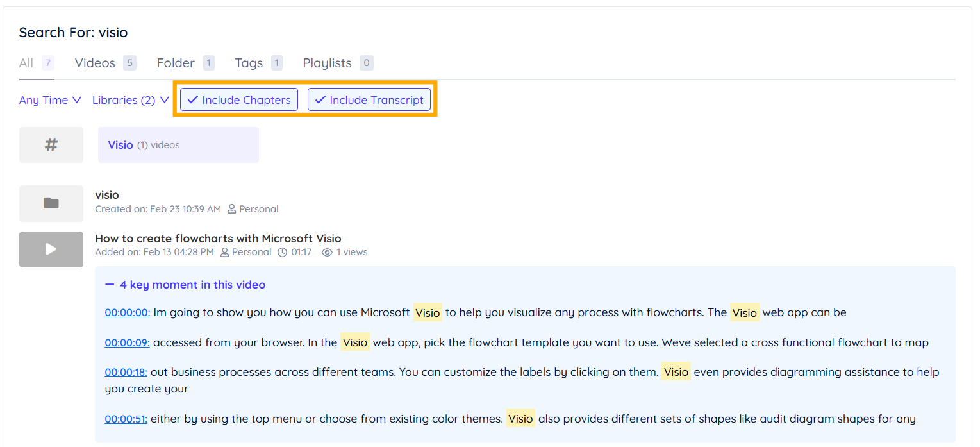Viewport: 980px width, 447px height.
Task: Expand the Libraries (2) dropdown
Action: coord(130,100)
